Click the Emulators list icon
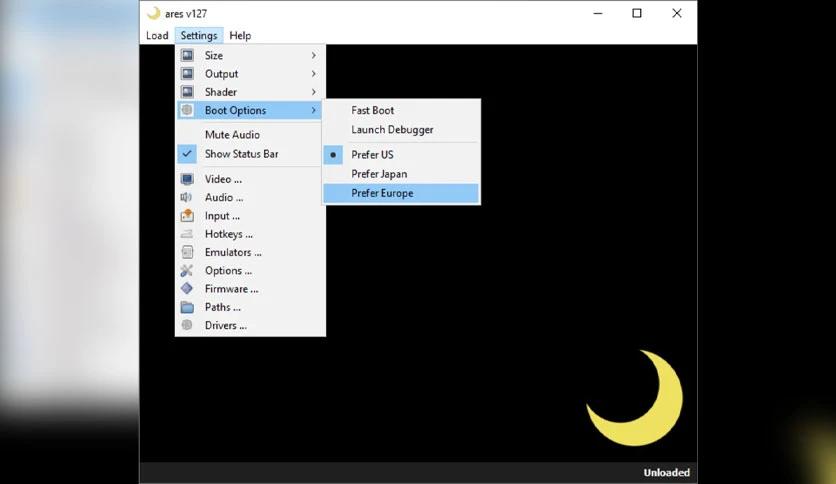The width and height of the screenshot is (836, 484). coord(187,252)
